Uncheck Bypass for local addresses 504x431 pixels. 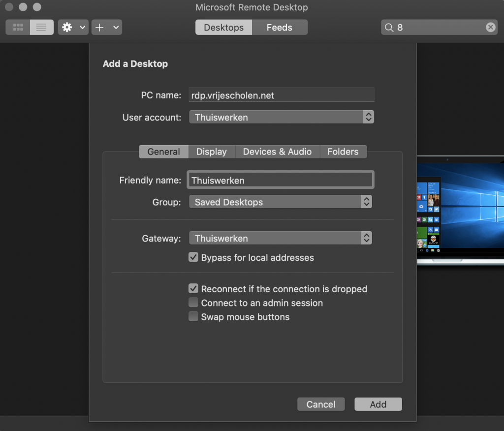pyautogui.click(x=193, y=257)
